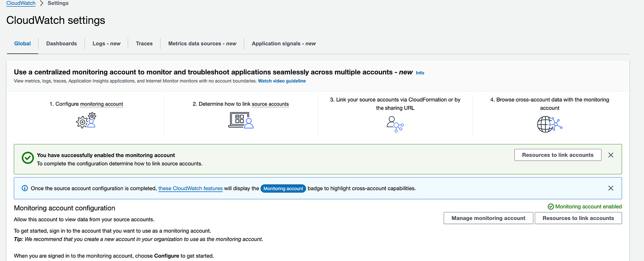Click the source accounts underlined term
Viewport: 644px width, 261px height.
(270, 104)
